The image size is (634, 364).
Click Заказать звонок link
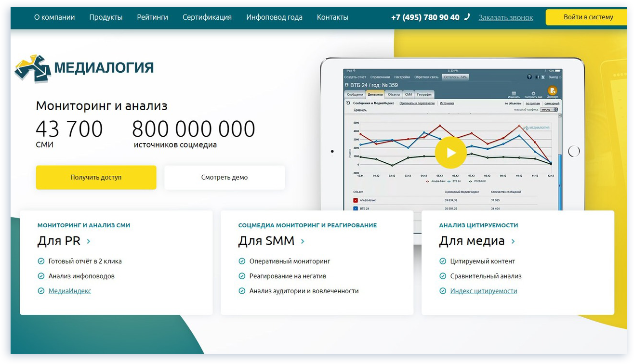[506, 17]
